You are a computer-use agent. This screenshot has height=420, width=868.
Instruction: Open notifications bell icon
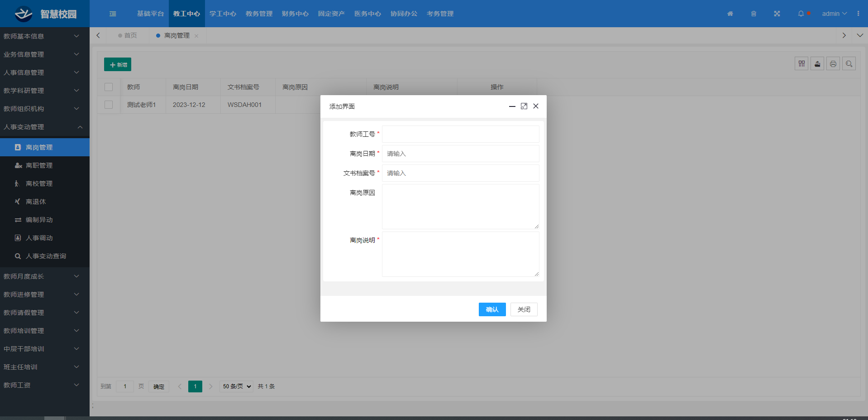pos(801,14)
